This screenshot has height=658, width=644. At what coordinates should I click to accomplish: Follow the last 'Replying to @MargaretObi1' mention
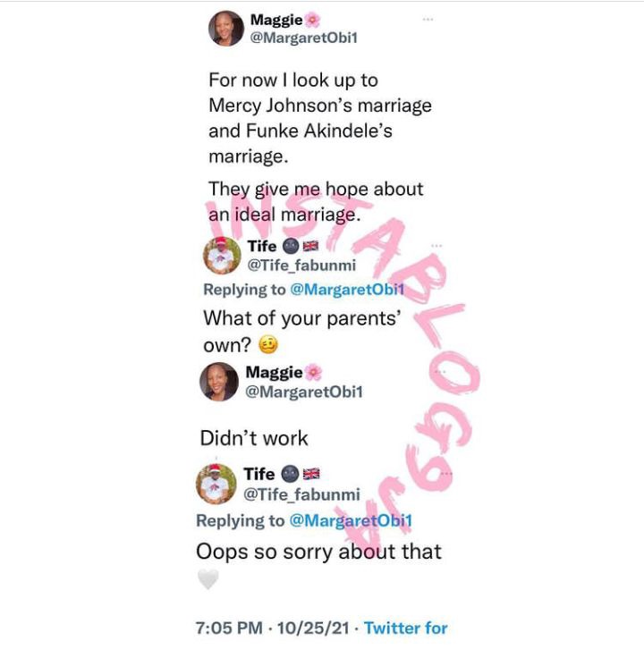(x=351, y=521)
